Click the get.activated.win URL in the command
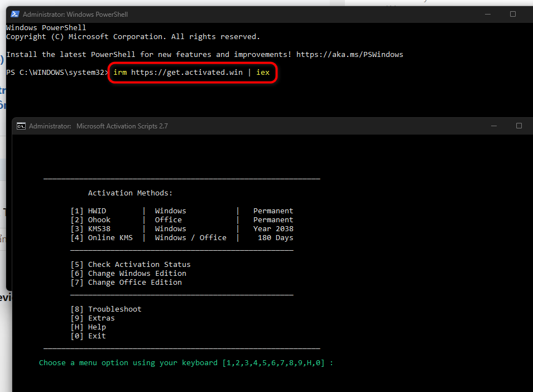533x392 pixels. [x=187, y=73]
